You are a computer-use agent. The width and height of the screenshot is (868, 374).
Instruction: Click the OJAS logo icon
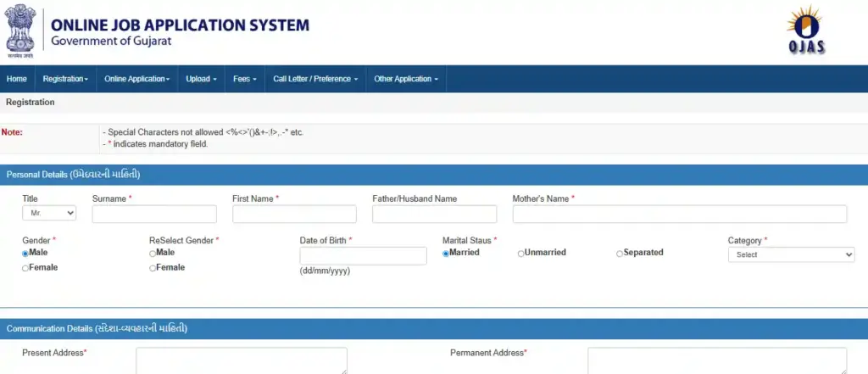coord(805,31)
